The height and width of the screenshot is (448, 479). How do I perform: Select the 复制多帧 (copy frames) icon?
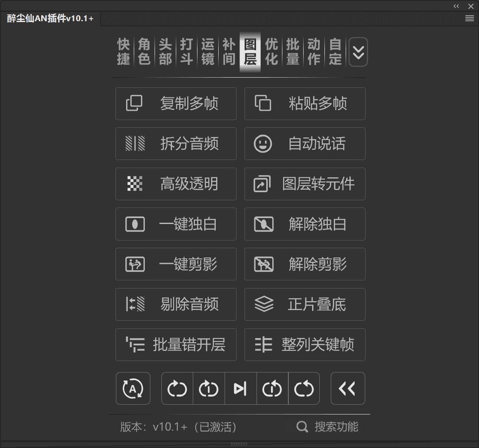click(x=135, y=104)
